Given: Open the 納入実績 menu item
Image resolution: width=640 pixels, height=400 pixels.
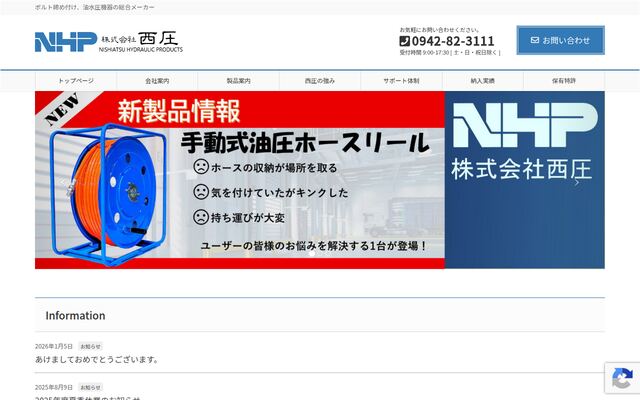Looking at the screenshot, I should [x=482, y=81].
